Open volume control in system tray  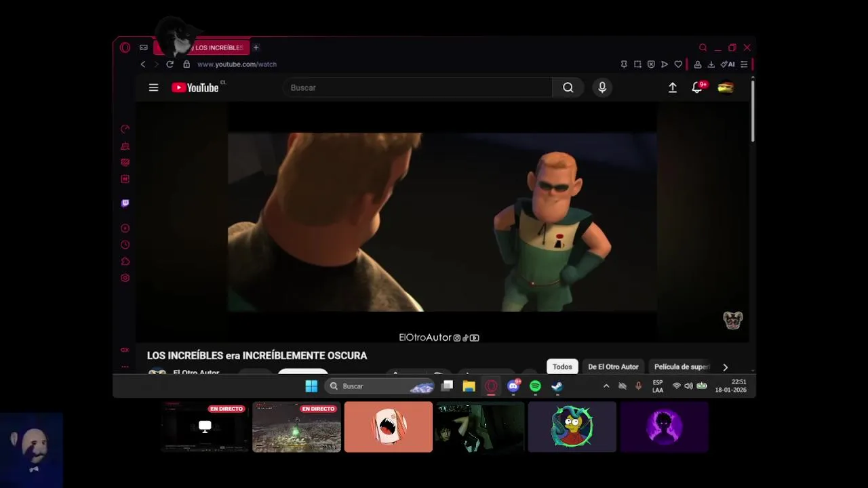[x=688, y=386]
